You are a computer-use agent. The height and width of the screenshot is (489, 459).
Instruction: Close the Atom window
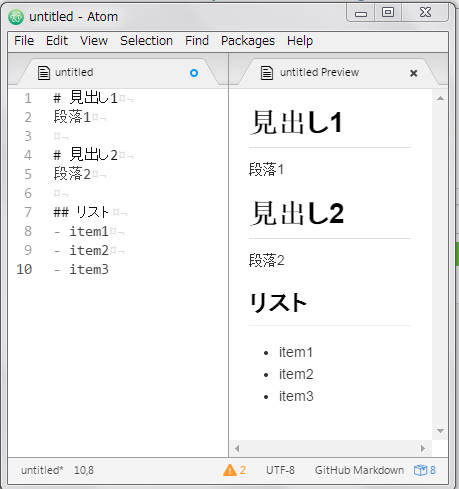point(425,13)
